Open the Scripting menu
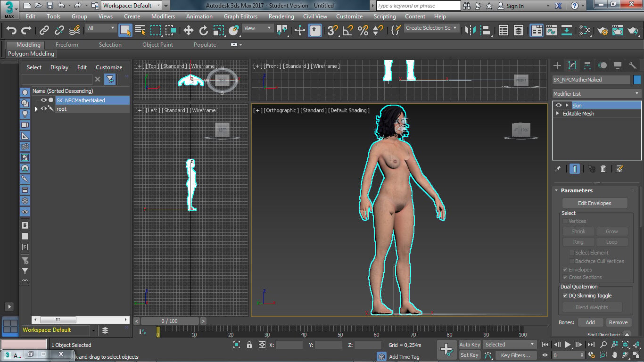Image resolution: width=644 pixels, height=362 pixels. (385, 16)
